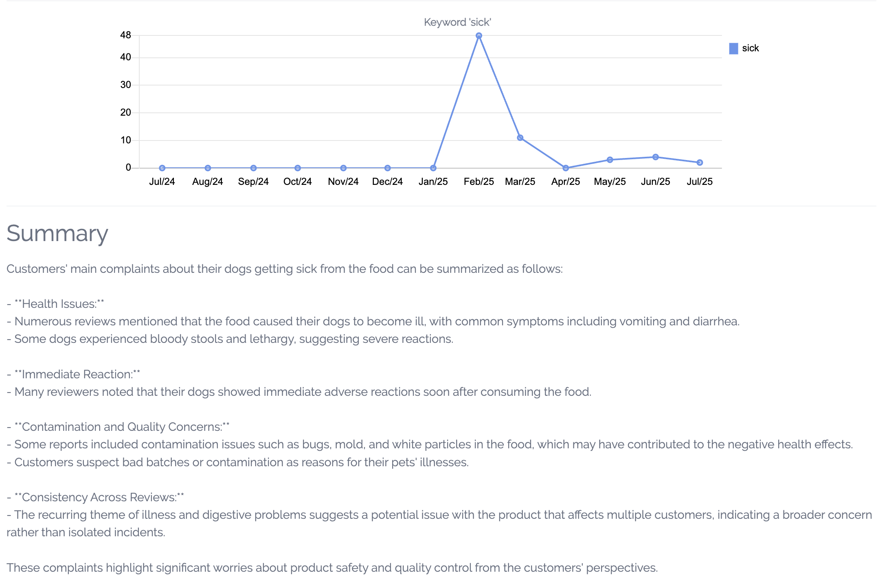Viewport: 878px width, 588px height.
Task: Click the 48 y-axis maximum label
Action: [125, 35]
